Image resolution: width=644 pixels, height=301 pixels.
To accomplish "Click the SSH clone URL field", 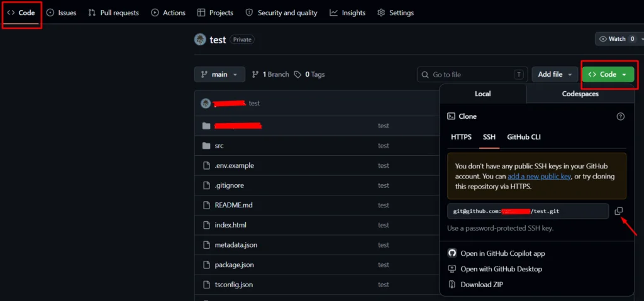I will click(x=528, y=211).
